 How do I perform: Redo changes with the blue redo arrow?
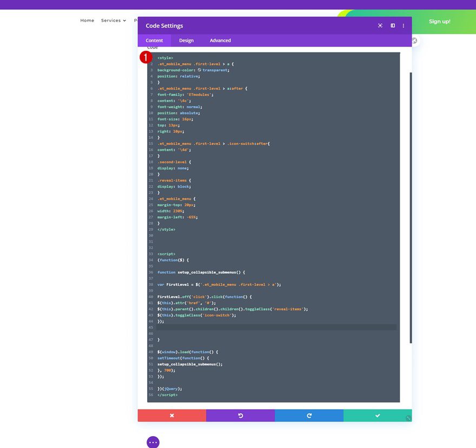(309, 415)
